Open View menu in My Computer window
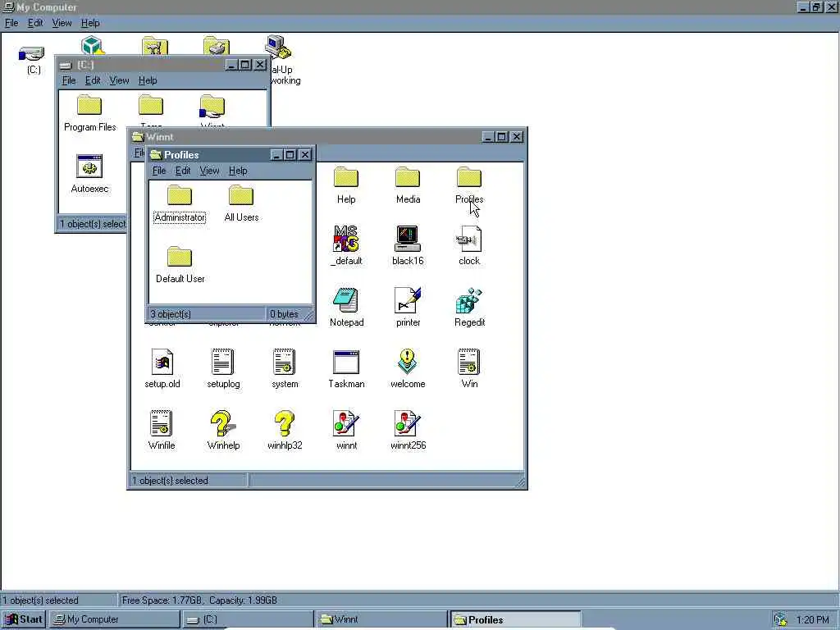 [x=62, y=23]
